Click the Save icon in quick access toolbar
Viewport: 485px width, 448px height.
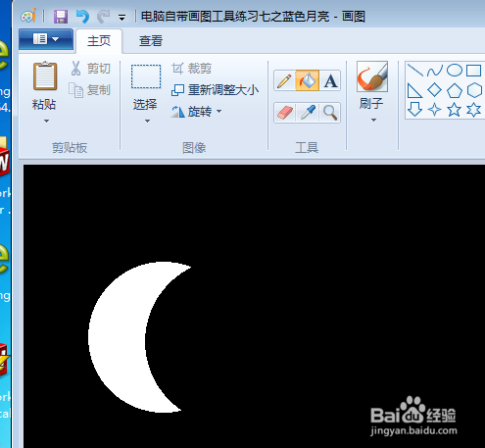(61, 17)
